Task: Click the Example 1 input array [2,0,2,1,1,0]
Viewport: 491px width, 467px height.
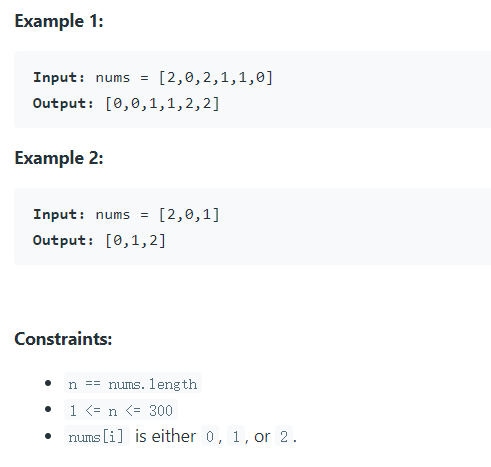Action: (x=216, y=78)
